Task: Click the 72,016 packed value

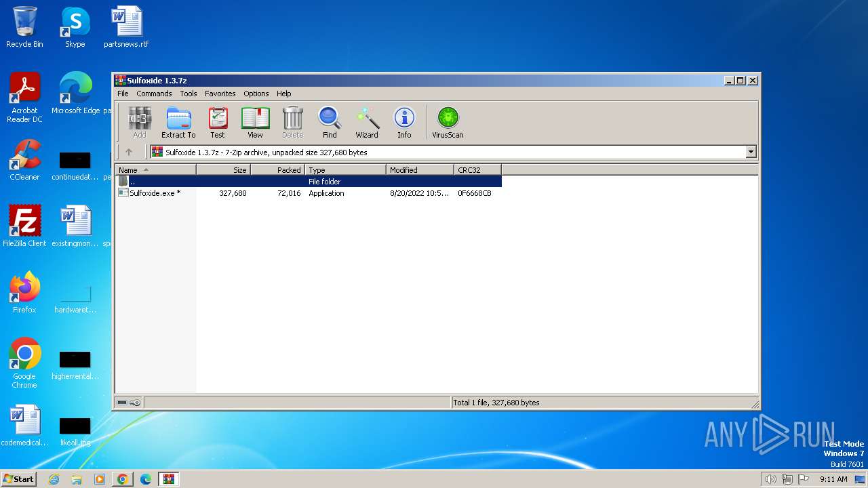Action: point(289,193)
